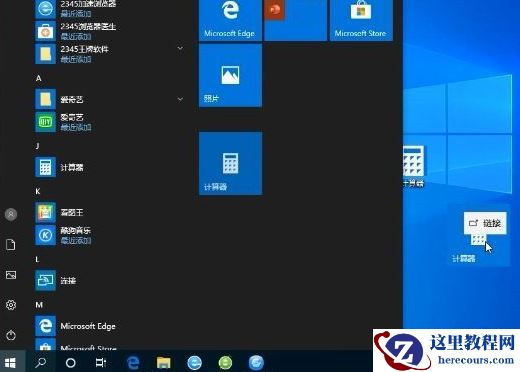Click the letter A group header
Screen dimensions: 520x372
39,78
